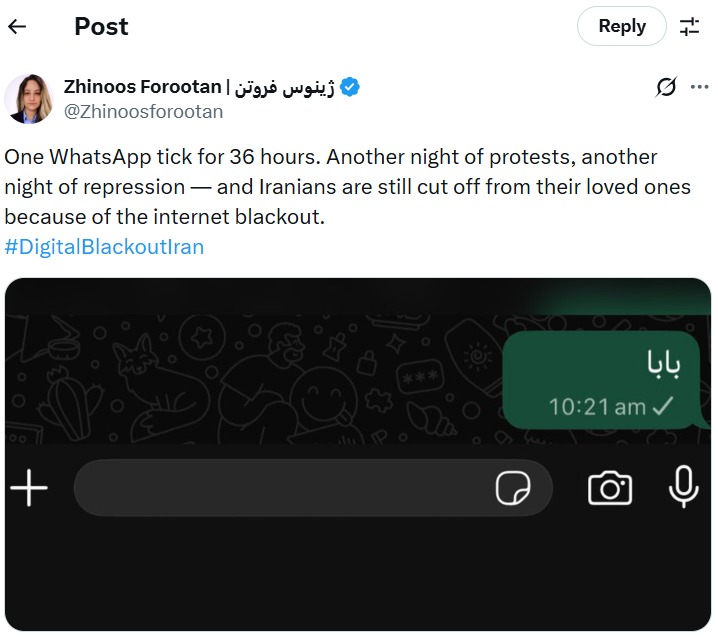
Task: Click the camera icon
Action: pos(609,488)
